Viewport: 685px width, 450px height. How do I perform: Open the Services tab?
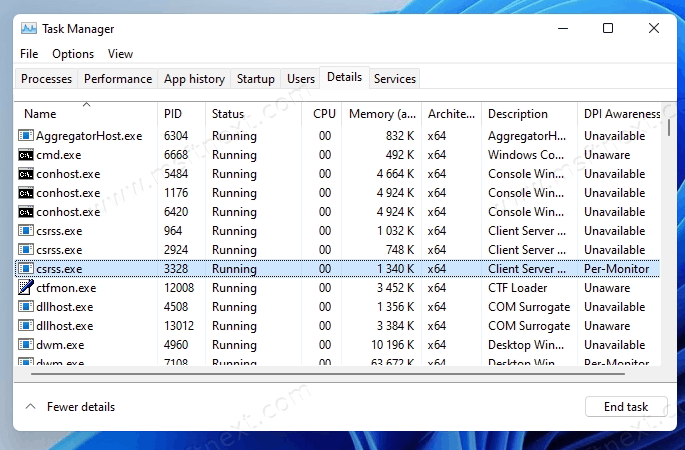click(x=395, y=79)
